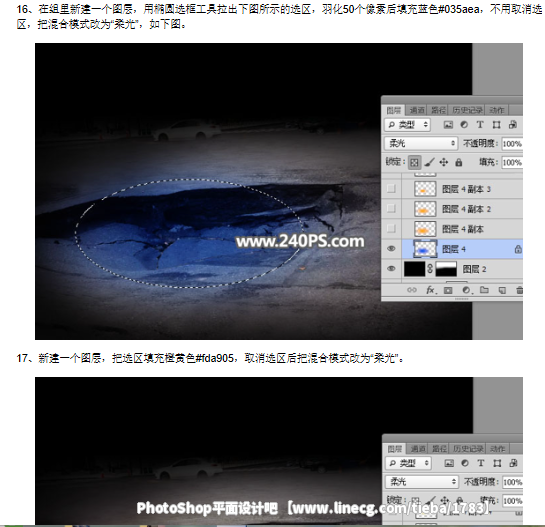This screenshot has height=527, width=545.
Task: Select lock position arrows icon in step 17 panel
Action: pyautogui.click(x=445, y=501)
